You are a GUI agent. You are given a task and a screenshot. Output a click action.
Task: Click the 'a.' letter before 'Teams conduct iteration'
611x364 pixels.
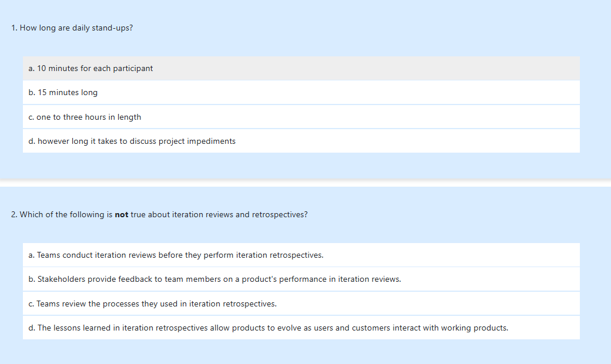[32, 255]
